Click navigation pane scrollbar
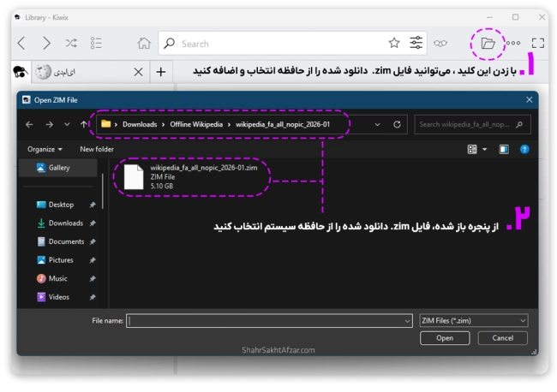Image resolution: width=557 pixels, height=392 pixels. tap(103, 191)
